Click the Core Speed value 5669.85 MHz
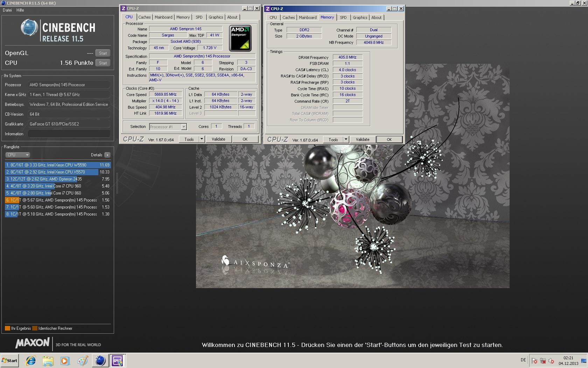The height and width of the screenshot is (368, 588). coord(166,95)
